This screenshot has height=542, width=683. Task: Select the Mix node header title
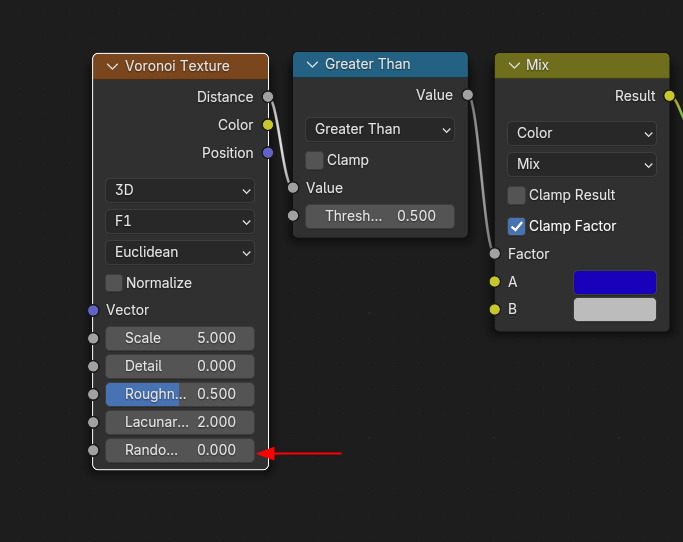point(537,65)
